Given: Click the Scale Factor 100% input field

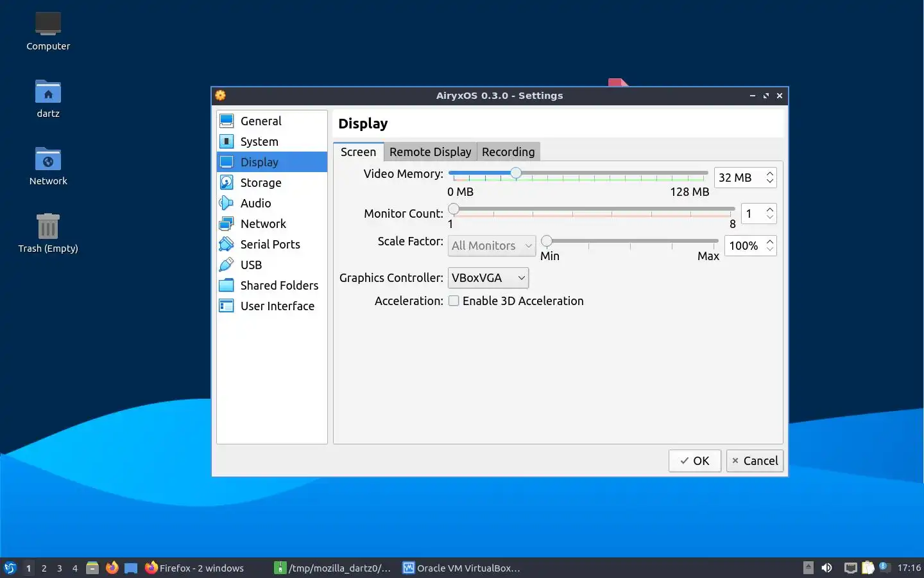Looking at the screenshot, I should click(744, 245).
